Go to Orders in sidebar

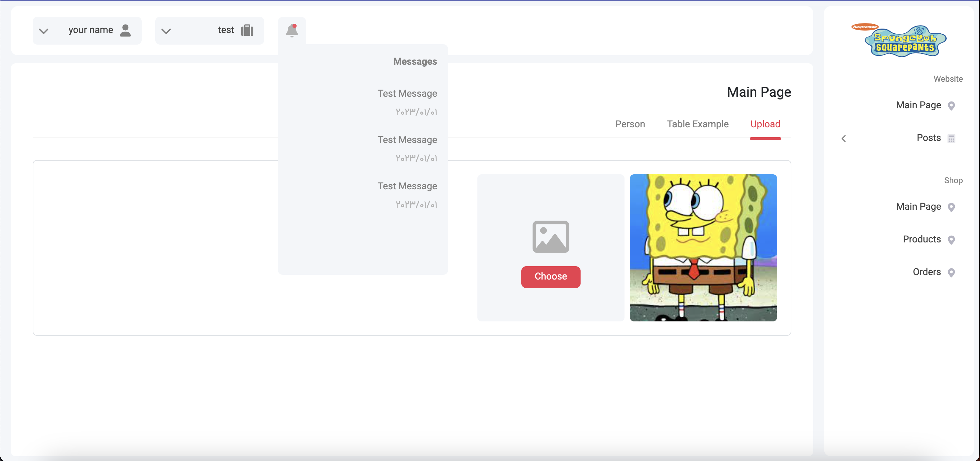pos(926,272)
